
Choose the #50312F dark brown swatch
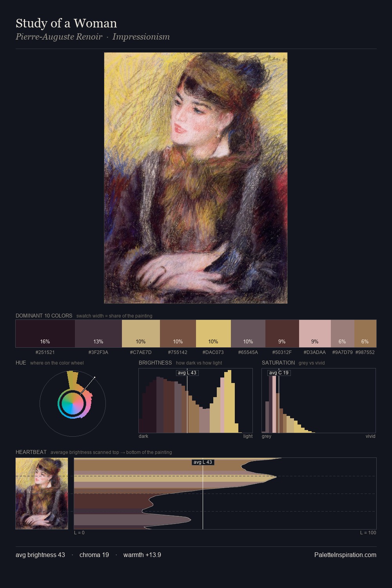click(282, 334)
